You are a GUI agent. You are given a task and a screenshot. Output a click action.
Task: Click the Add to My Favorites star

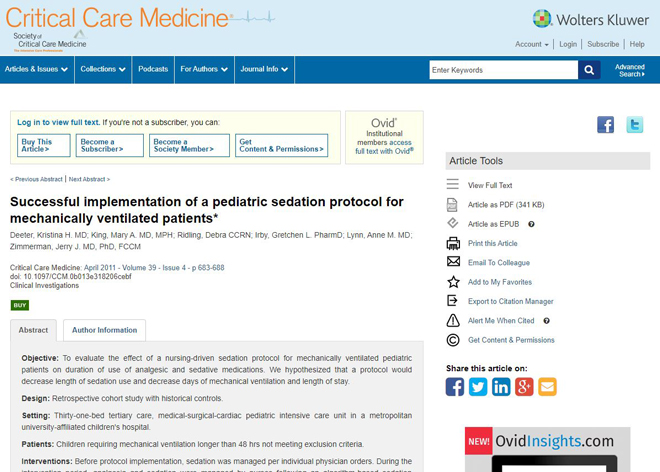[x=453, y=282]
